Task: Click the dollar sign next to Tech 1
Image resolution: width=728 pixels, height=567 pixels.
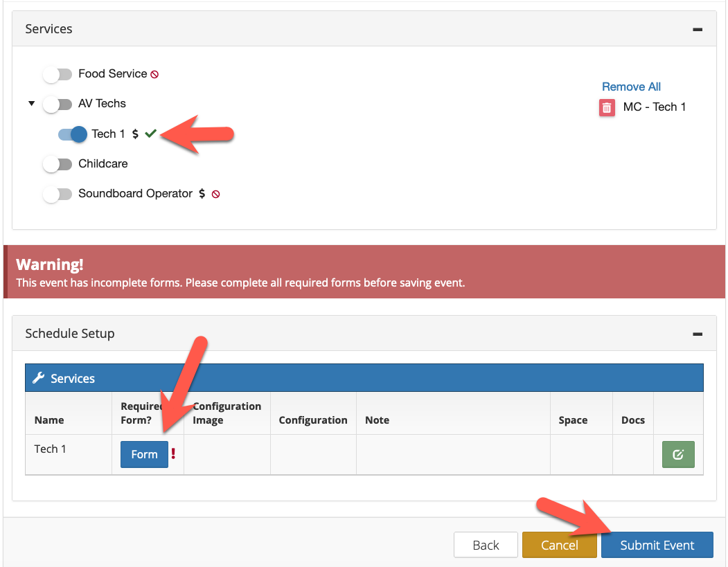Action: pyautogui.click(x=136, y=134)
